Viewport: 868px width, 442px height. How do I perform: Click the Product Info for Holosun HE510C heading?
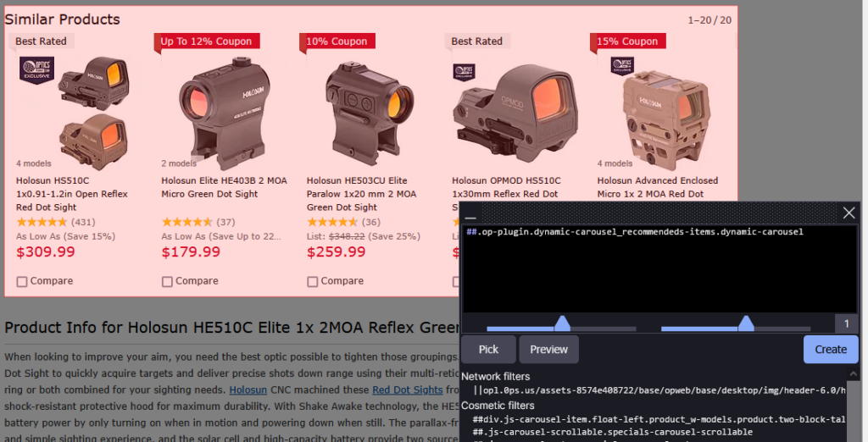tap(232, 328)
